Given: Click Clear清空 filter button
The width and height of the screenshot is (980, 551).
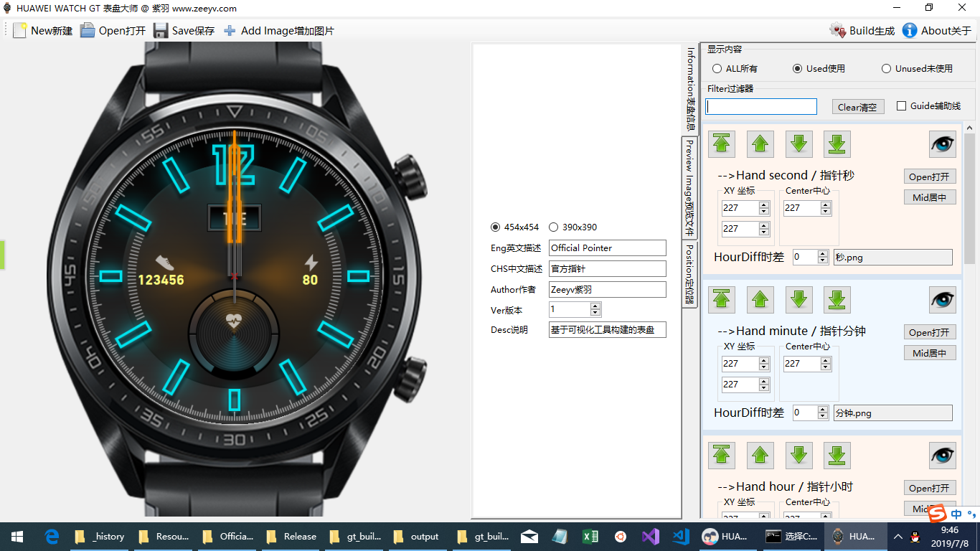Looking at the screenshot, I should (x=857, y=107).
